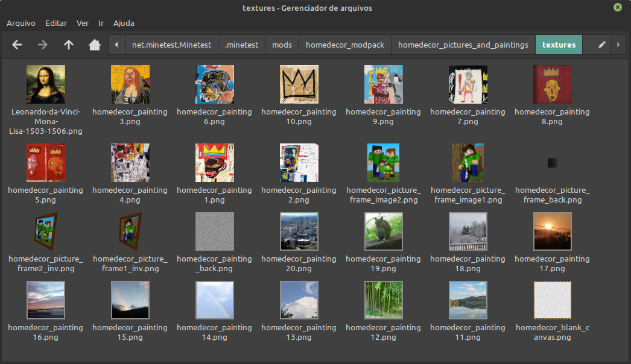The height and width of the screenshot is (364, 631).
Task: Select homedecor_picture_frame_back.png small icon
Action: 553,163
